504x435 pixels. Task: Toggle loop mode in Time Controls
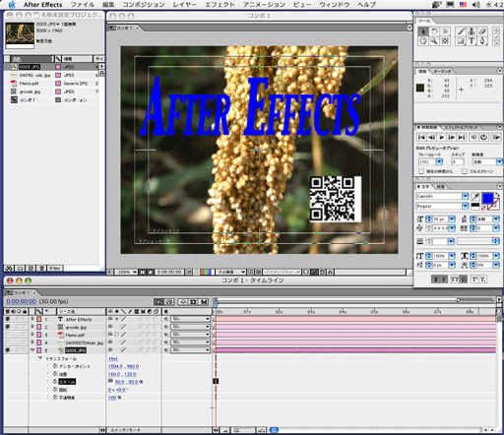pos(484,137)
